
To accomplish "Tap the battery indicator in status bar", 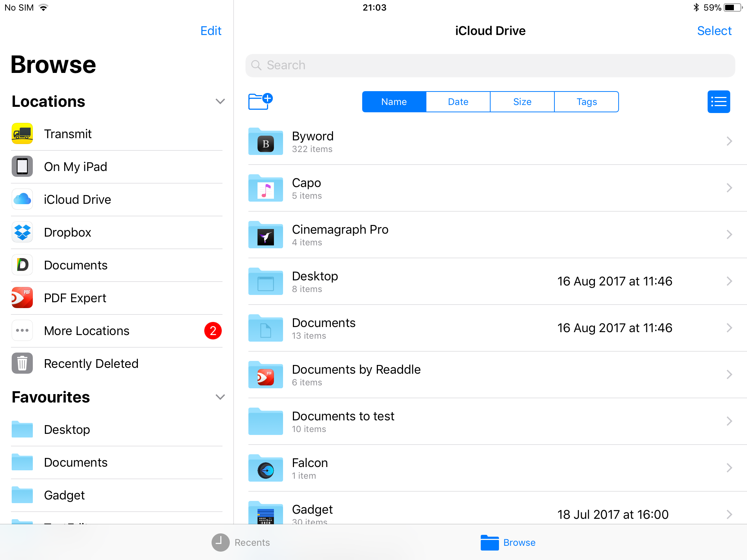I will pos(733,7).
